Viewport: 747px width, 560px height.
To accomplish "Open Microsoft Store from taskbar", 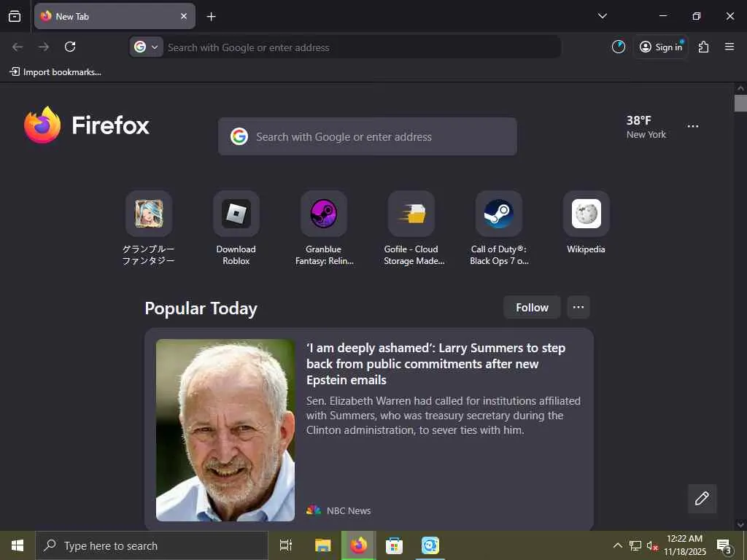I will 394,545.
